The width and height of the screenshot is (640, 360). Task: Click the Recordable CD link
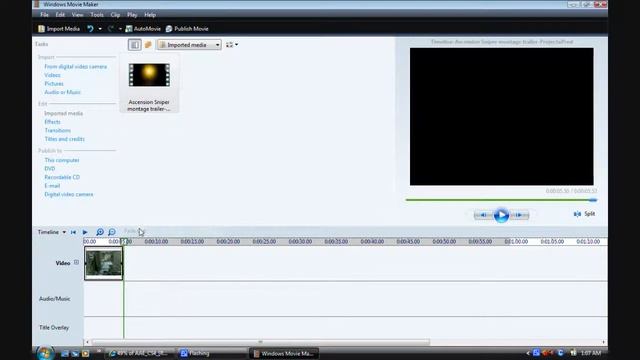tap(62, 177)
